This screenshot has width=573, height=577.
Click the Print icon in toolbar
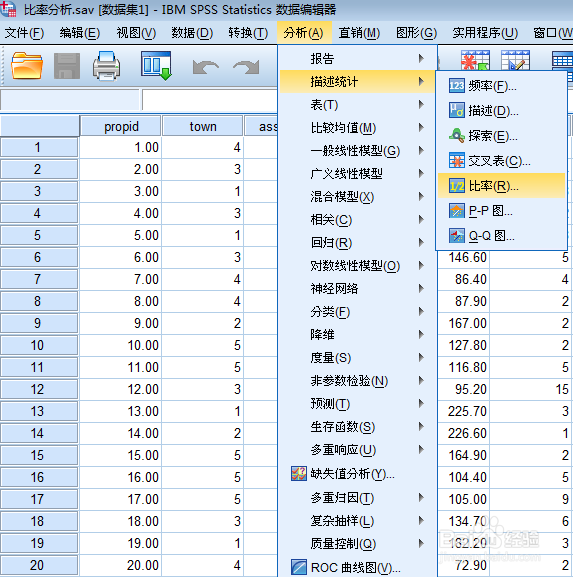pos(106,66)
